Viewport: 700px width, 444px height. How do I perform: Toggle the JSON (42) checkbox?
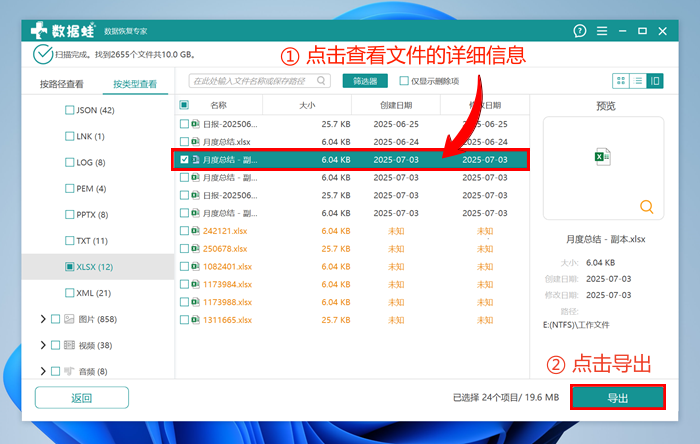click(x=69, y=110)
